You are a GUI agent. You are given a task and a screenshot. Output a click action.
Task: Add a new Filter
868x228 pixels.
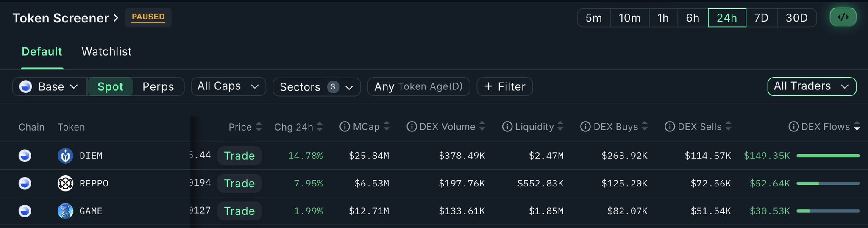pos(504,86)
